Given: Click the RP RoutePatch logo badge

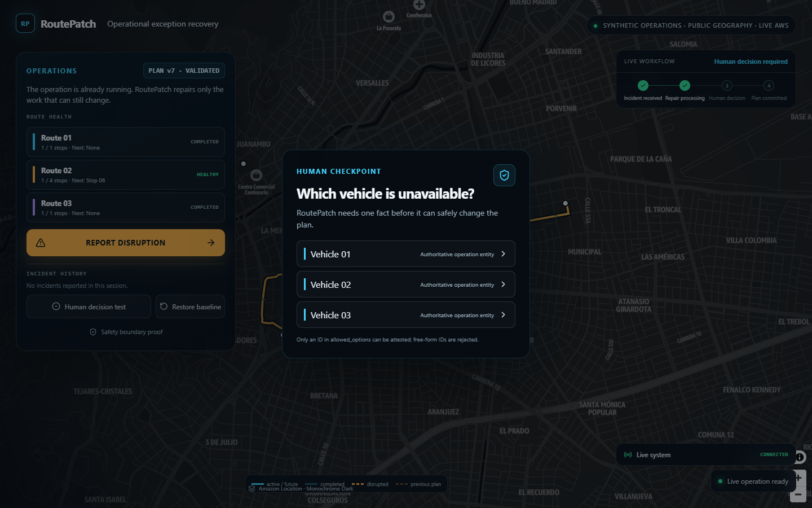Looking at the screenshot, I should point(25,24).
